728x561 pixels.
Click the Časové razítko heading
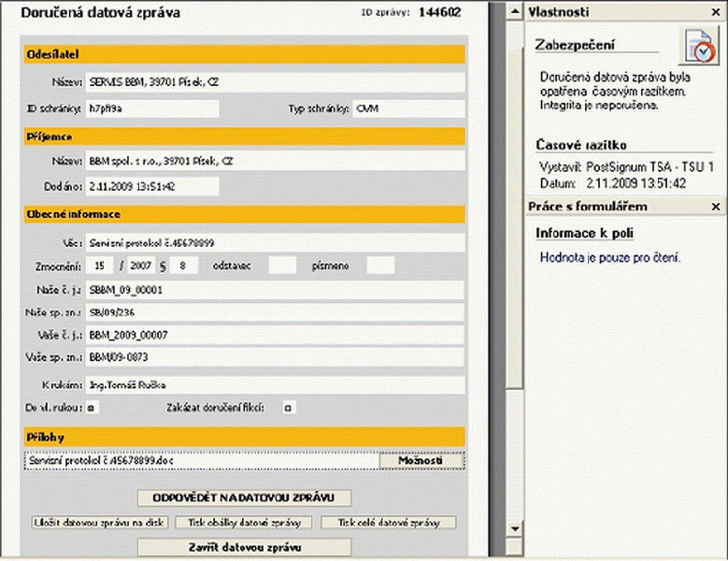tap(581, 145)
